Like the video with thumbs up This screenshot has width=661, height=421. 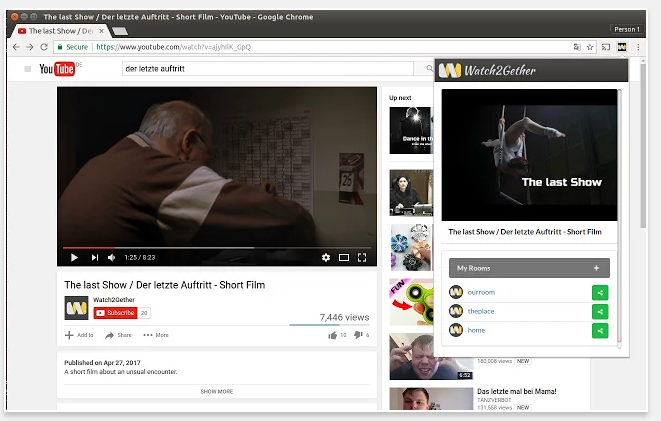[x=331, y=335]
